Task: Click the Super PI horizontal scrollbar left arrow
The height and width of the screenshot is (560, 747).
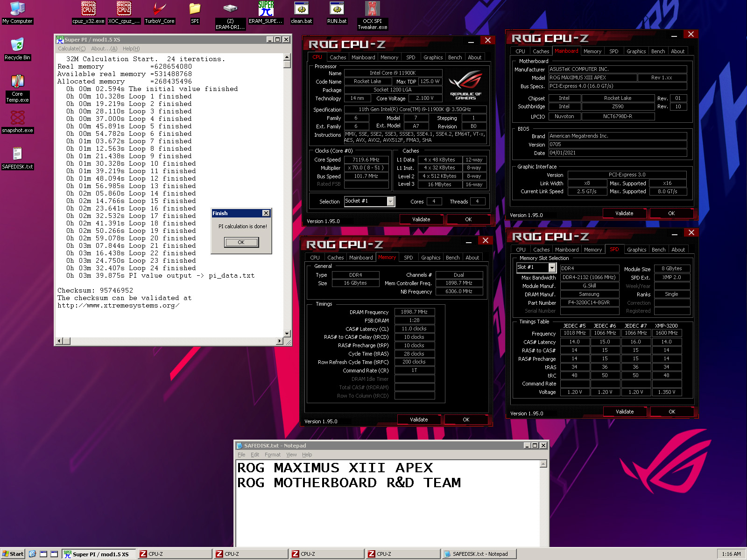Action: point(59,341)
